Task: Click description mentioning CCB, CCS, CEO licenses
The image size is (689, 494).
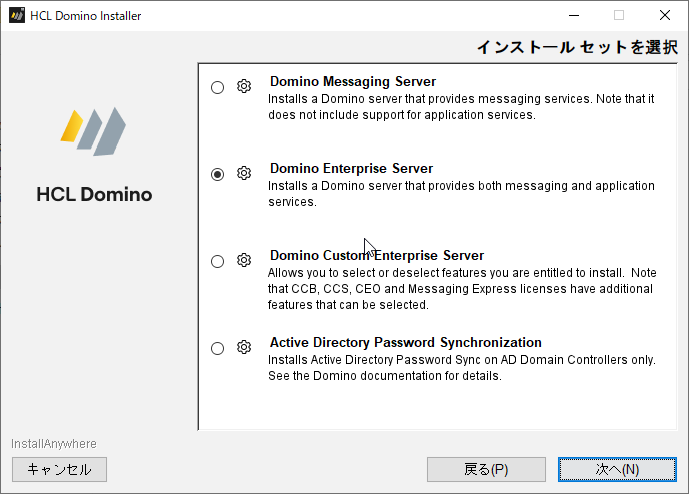Action: click(x=462, y=289)
